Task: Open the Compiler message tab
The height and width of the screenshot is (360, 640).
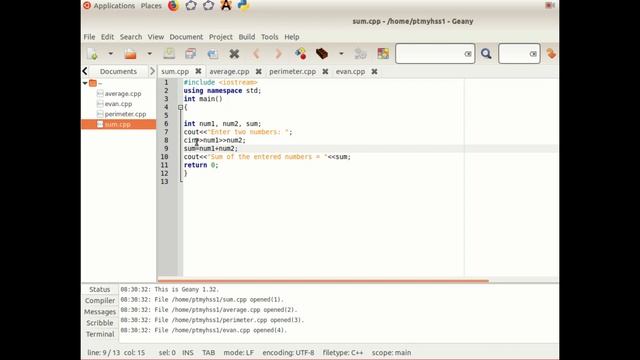Action: [100, 300]
